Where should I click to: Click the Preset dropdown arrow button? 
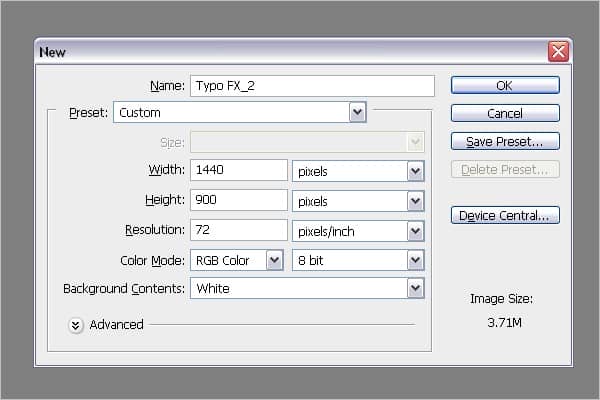click(x=358, y=112)
